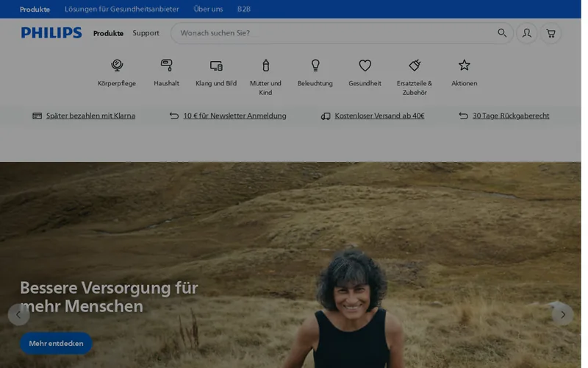The width and height of the screenshot is (588, 368).
Task: Click the newsletter return-arrow icon
Action: click(x=174, y=116)
